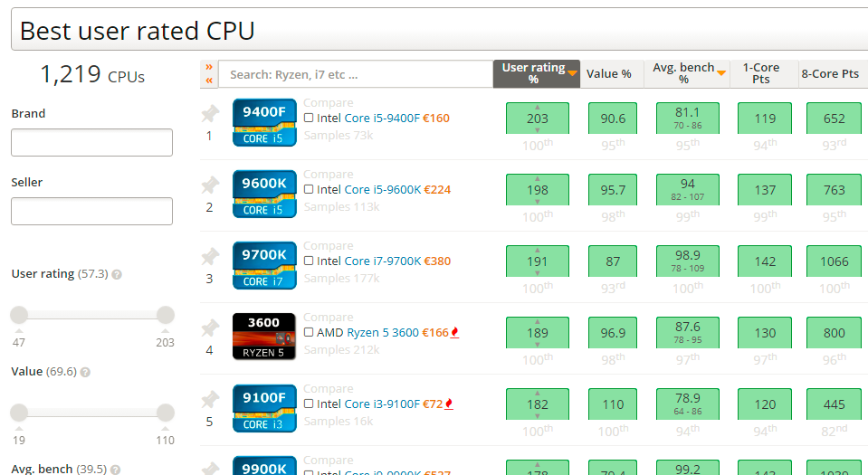868x475 pixels.
Task: Click the 182 user rating cell
Action: tap(538, 404)
